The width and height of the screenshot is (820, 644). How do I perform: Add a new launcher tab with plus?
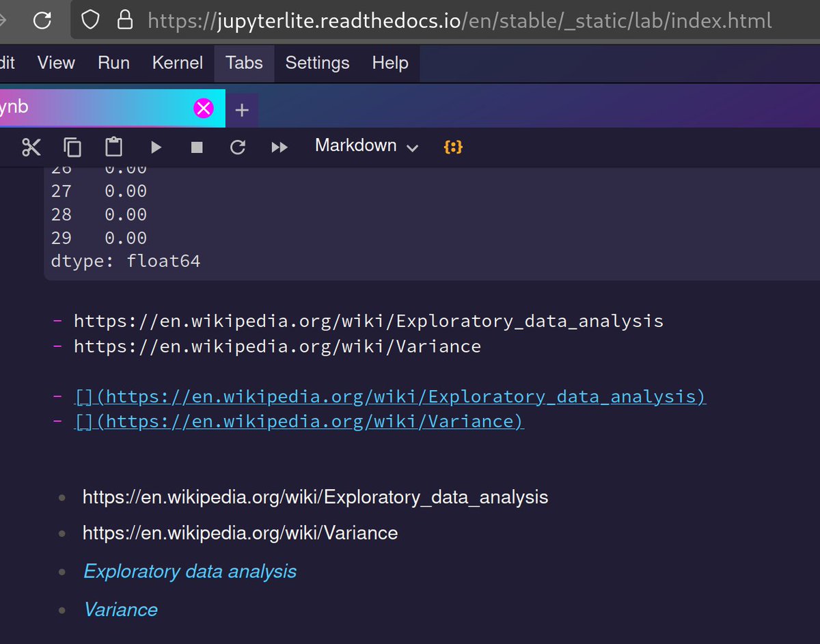click(x=242, y=107)
